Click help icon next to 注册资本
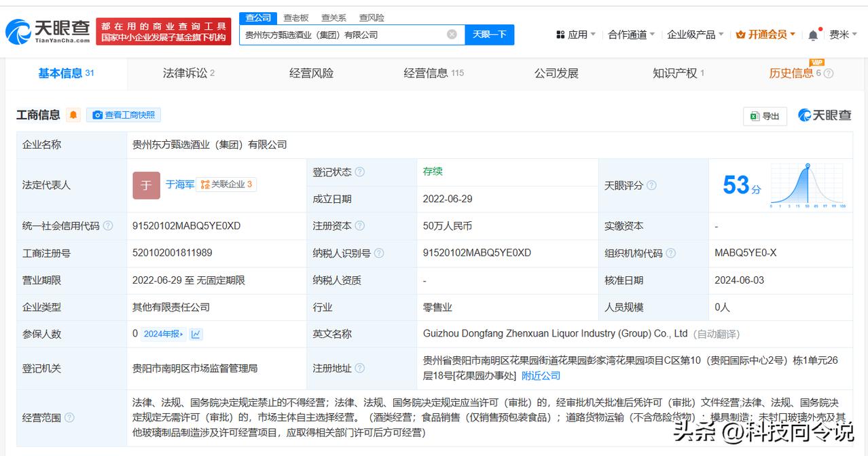This screenshot has width=868, height=456. [x=360, y=226]
